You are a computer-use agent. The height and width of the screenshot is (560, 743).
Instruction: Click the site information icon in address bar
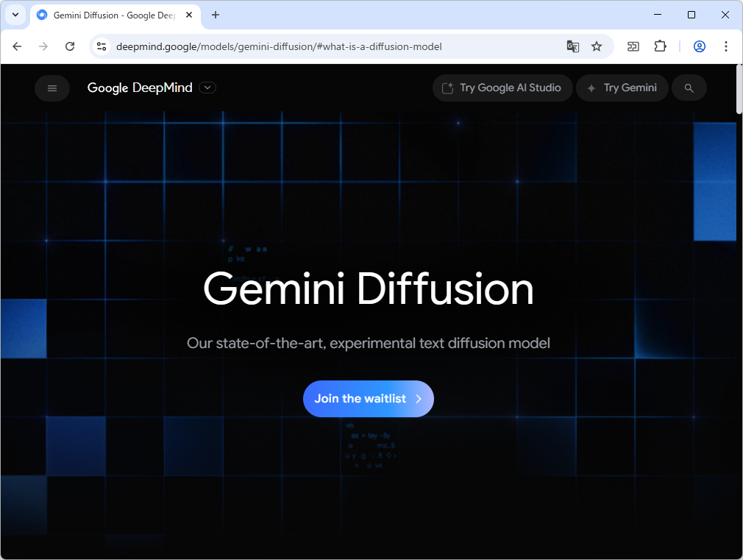(100, 46)
